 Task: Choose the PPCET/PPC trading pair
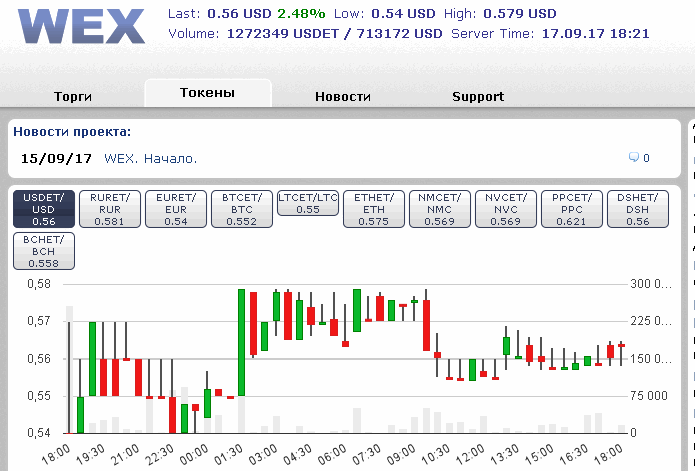click(572, 209)
